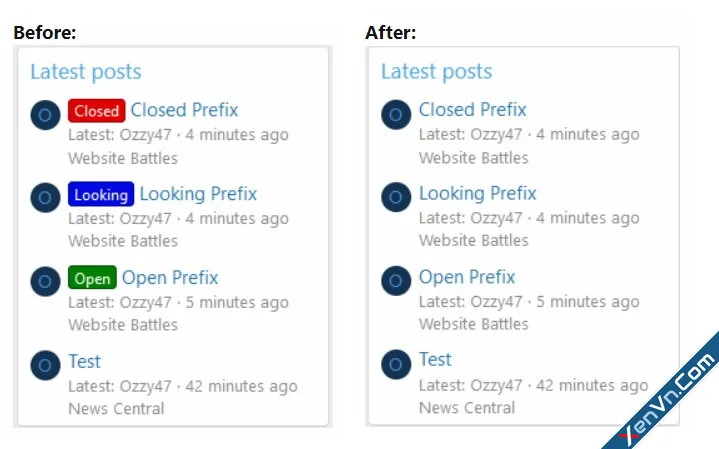Open News Central forum link in After panel
This screenshot has width=719, height=449.
pyautogui.click(x=467, y=408)
